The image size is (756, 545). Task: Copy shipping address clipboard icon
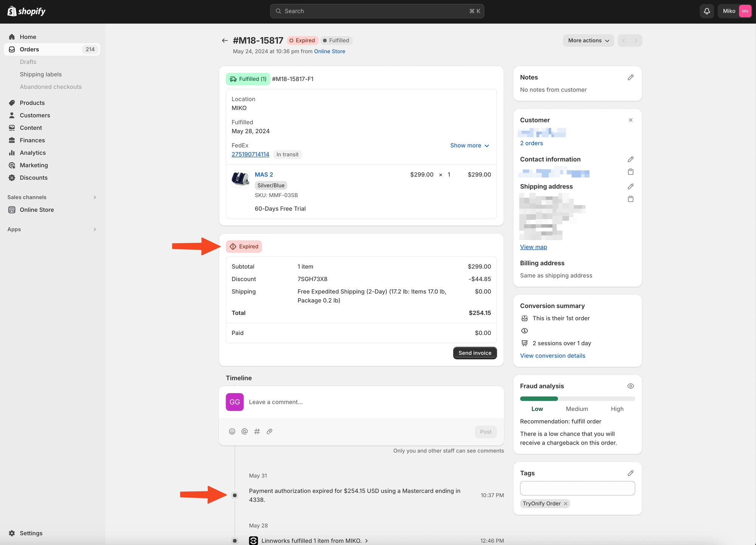(x=631, y=199)
